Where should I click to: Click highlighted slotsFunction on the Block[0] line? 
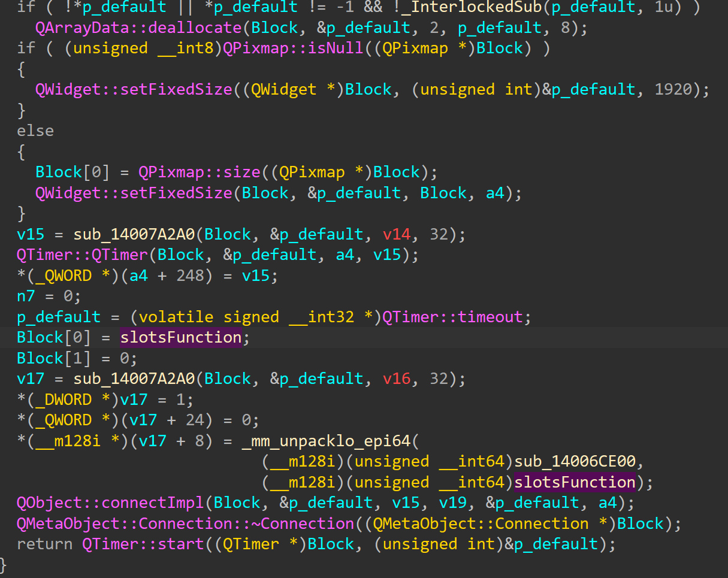(181, 337)
